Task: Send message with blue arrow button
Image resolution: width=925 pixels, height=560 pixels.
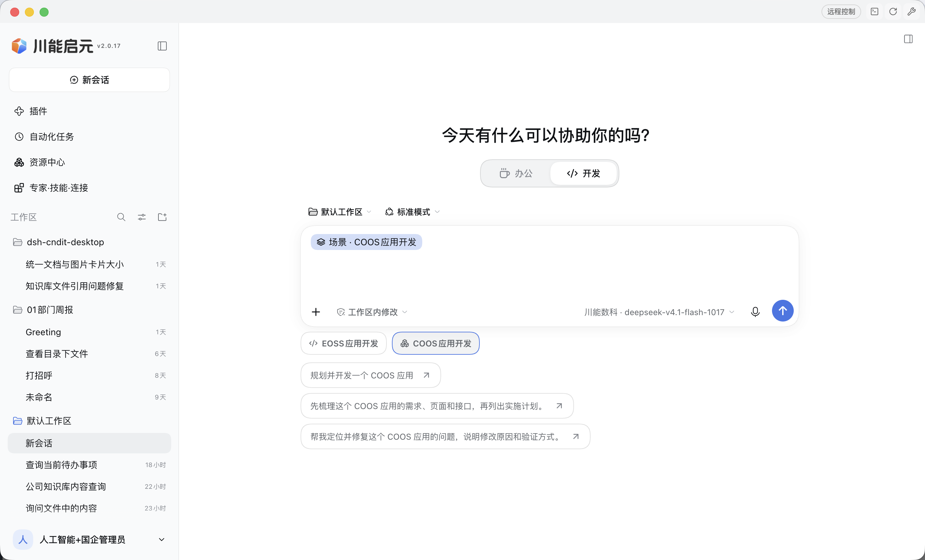Action: point(782,311)
